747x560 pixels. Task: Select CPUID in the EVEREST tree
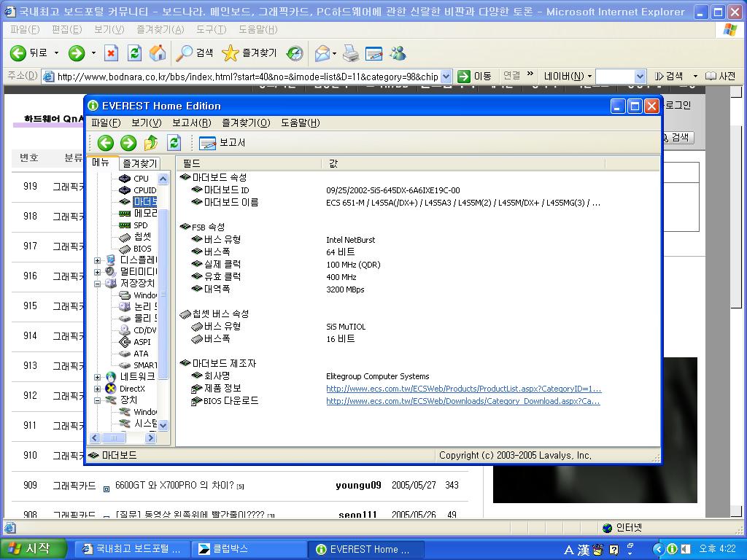click(x=145, y=190)
